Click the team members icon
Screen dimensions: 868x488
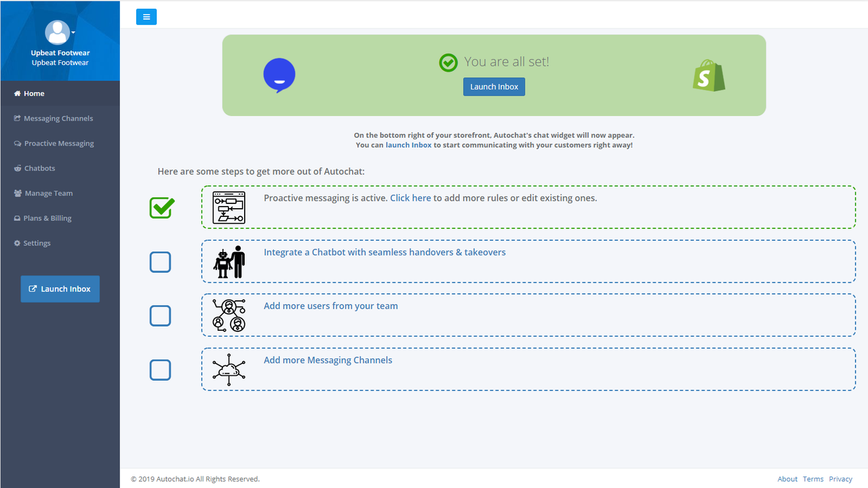tap(229, 314)
